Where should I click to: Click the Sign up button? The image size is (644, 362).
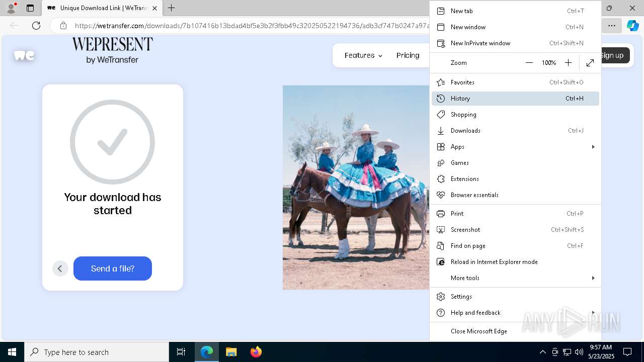coord(614,55)
